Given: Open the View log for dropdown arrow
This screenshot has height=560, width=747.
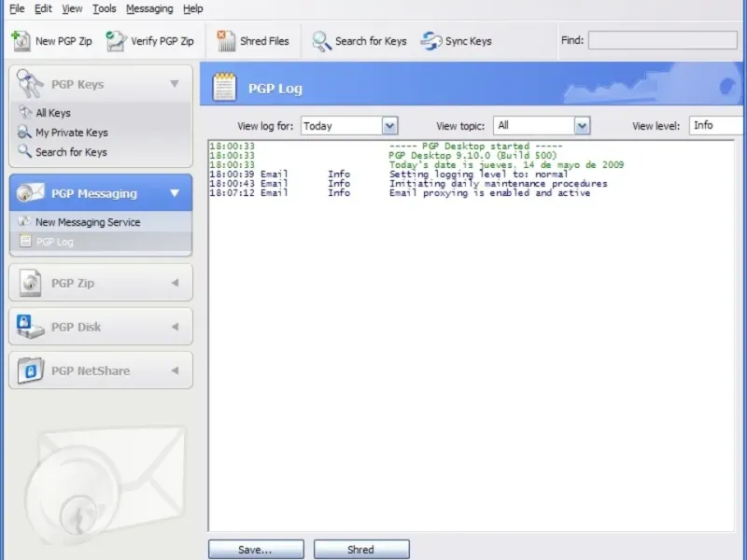Looking at the screenshot, I should click(389, 126).
